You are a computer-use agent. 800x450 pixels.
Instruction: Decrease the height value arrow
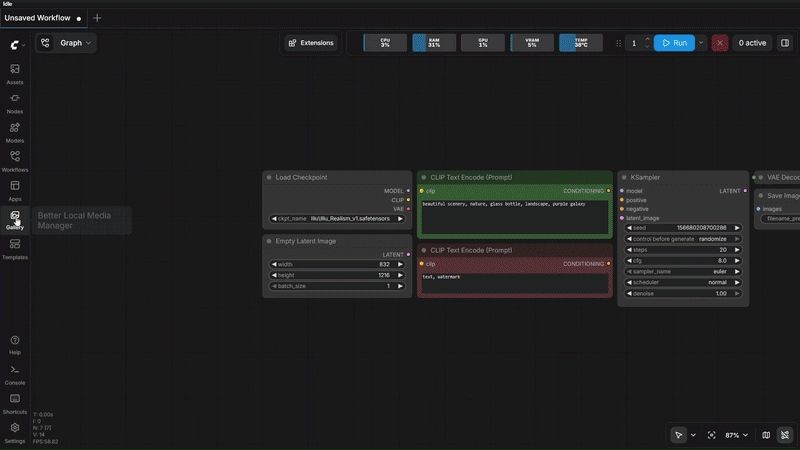tap(274, 276)
